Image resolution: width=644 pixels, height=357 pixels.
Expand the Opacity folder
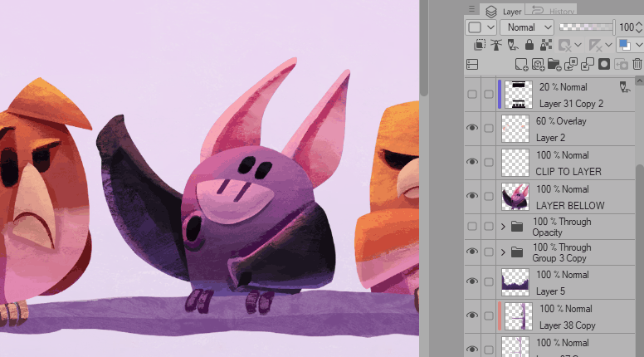[503, 227]
